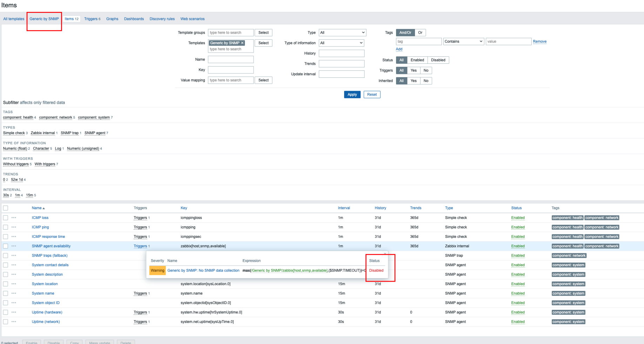Open the context menu for SNMP traps (fallback)

(14, 255)
